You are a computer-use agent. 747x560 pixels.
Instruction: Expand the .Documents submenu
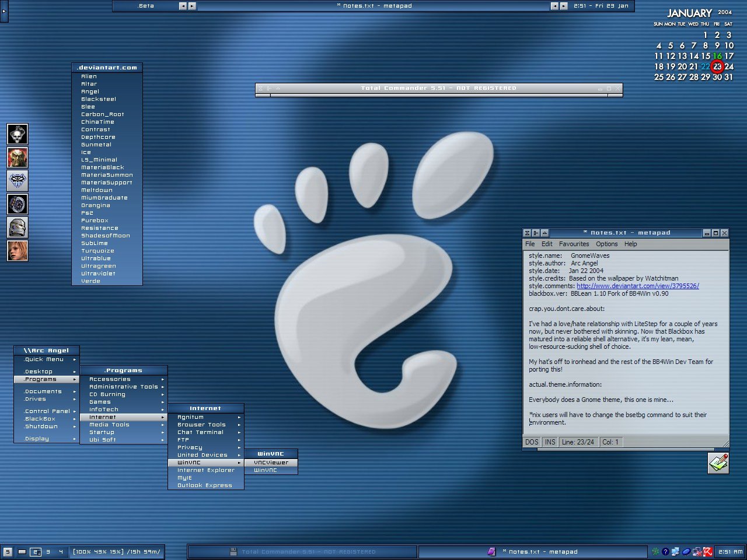47,391
